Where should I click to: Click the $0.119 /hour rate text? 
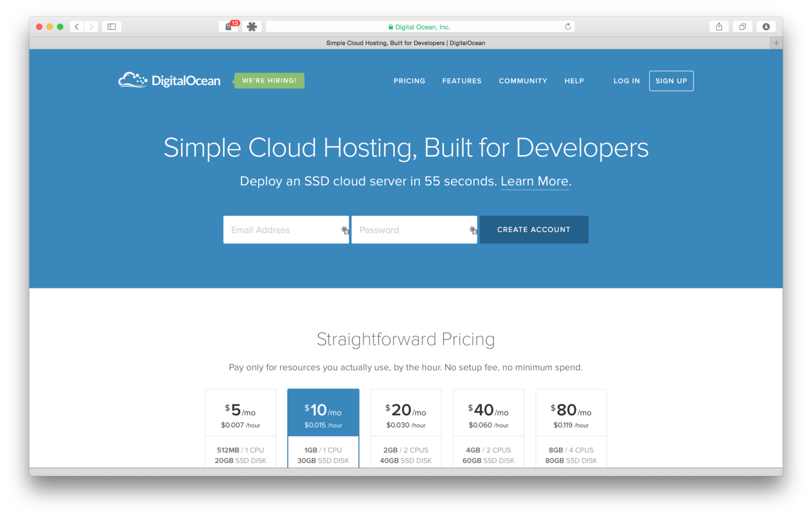571,425
